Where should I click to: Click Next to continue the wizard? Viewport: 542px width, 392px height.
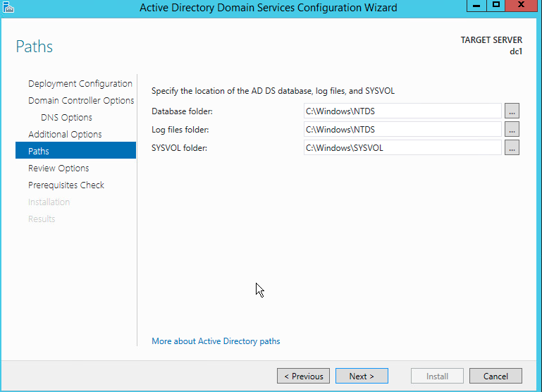coord(362,376)
